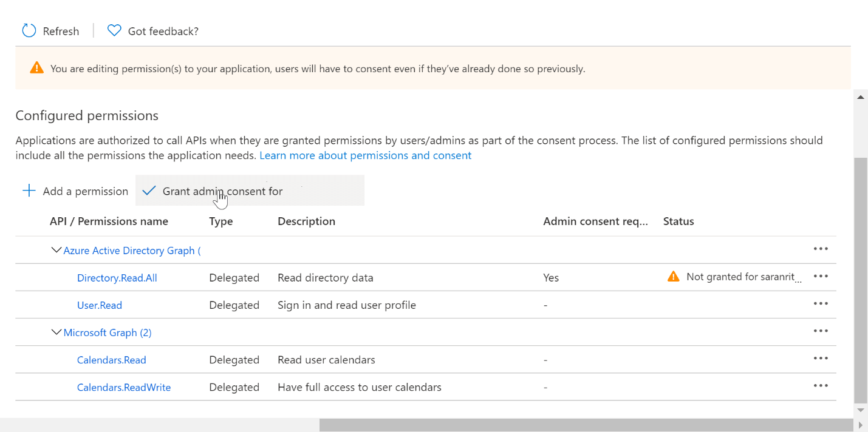
Task: Click warning triangle beside Not granted status
Action: [673, 276]
